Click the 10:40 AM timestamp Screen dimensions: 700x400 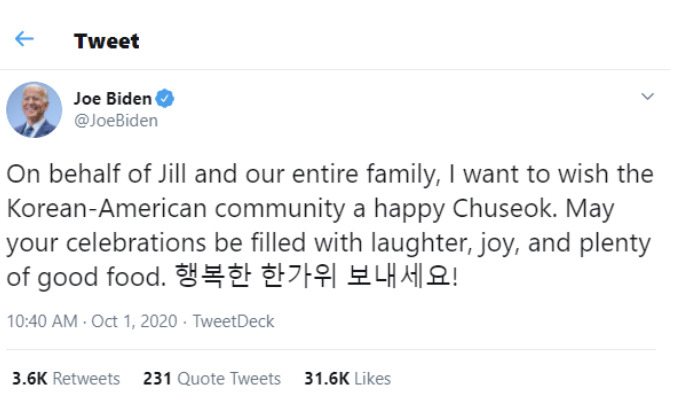(x=42, y=322)
